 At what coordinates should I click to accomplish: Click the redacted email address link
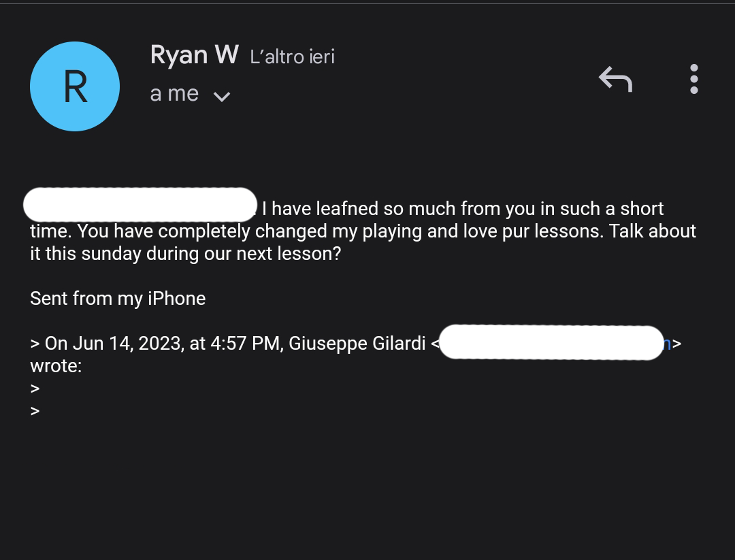click(x=551, y=343)
